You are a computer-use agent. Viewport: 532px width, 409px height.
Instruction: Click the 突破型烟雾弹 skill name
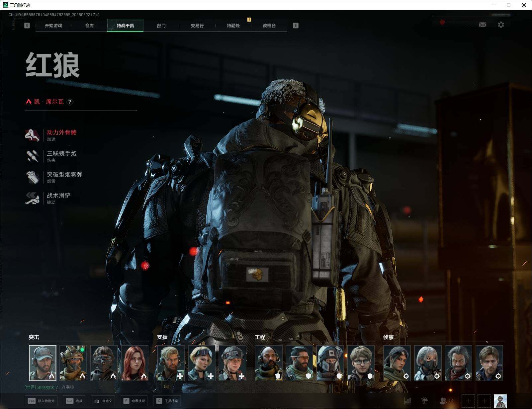(65, 174)
